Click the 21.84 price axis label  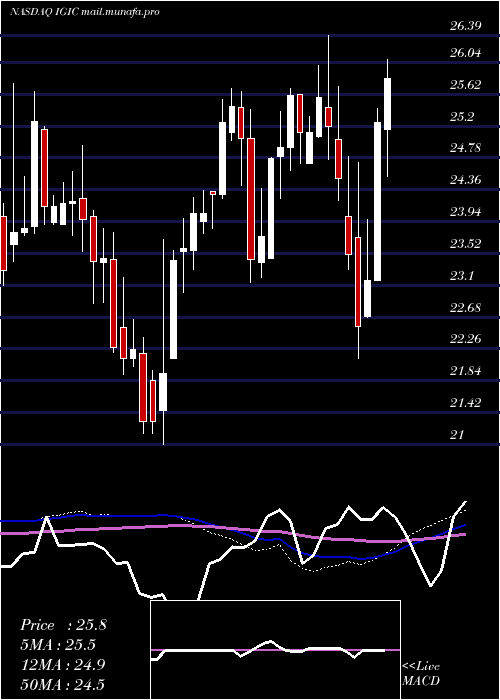tap(466, 371)
